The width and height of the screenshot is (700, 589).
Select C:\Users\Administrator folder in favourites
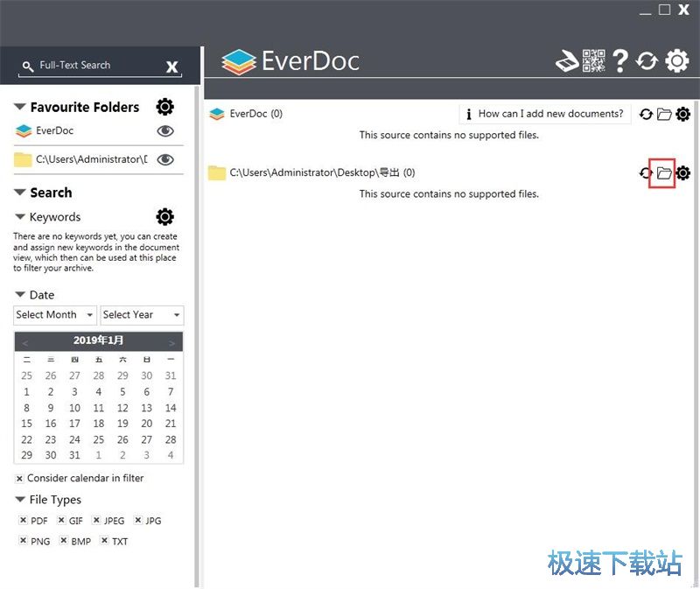[92, 159]
